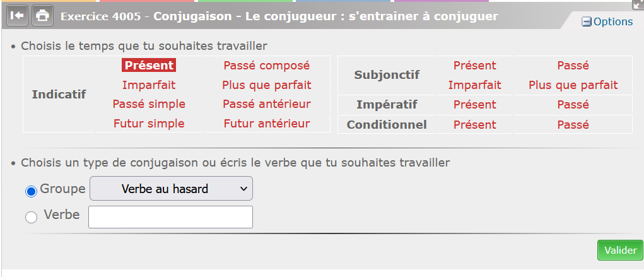This screenshot has width=644, height=277.
Task: Focus the Verbe text input field
Action: tap(170, 217)
